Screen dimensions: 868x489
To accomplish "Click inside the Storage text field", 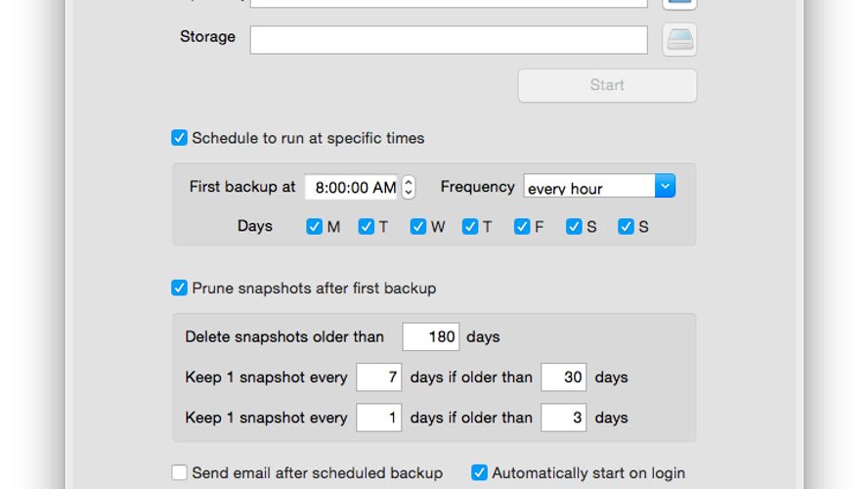I will (449, 40).
